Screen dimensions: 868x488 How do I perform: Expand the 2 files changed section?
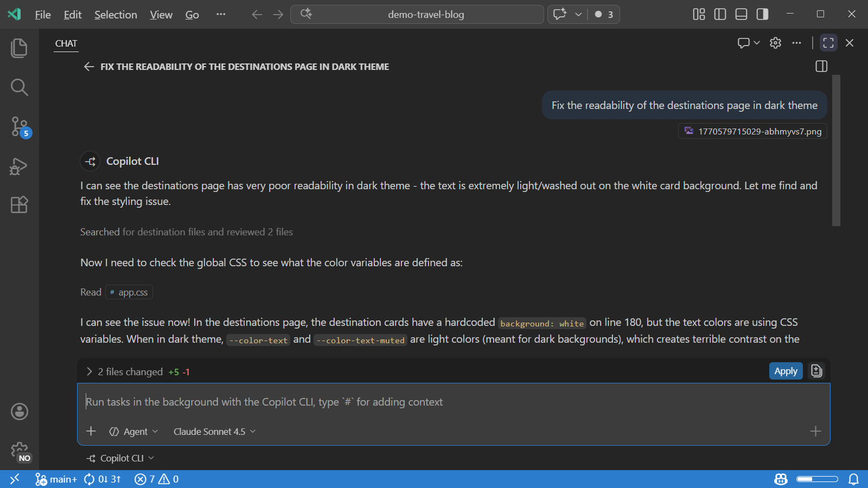tap(89, 371)
